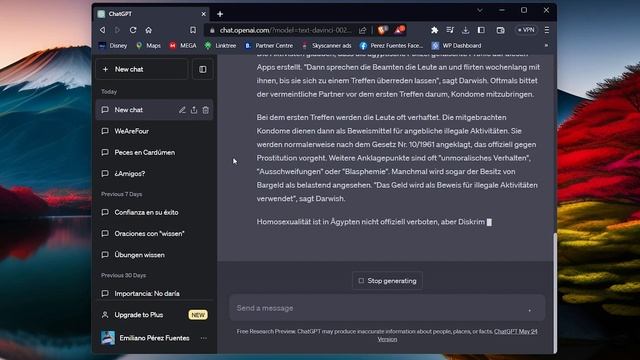Go to browser home page icon
The width and height of the screenshot is (640, 360).
(x=149, y=30)
